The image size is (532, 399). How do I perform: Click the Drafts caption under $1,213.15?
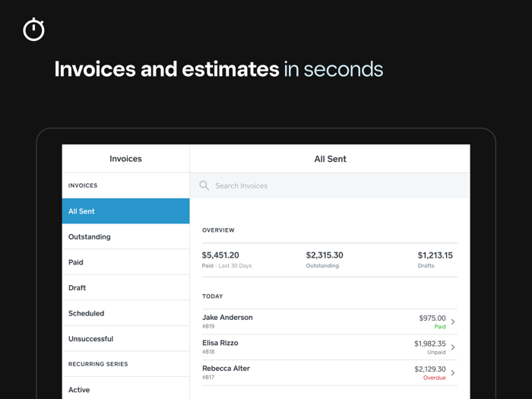coord(426,266)
